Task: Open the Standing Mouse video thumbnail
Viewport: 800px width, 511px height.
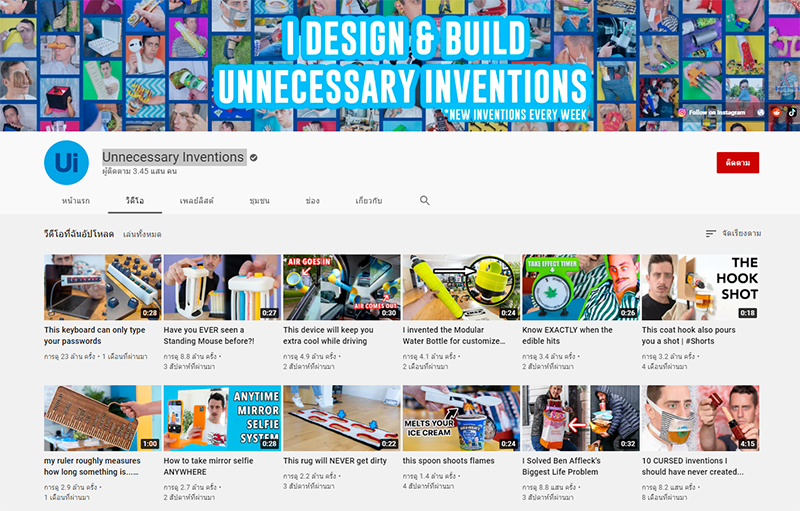Action: (x=222, y=288)
